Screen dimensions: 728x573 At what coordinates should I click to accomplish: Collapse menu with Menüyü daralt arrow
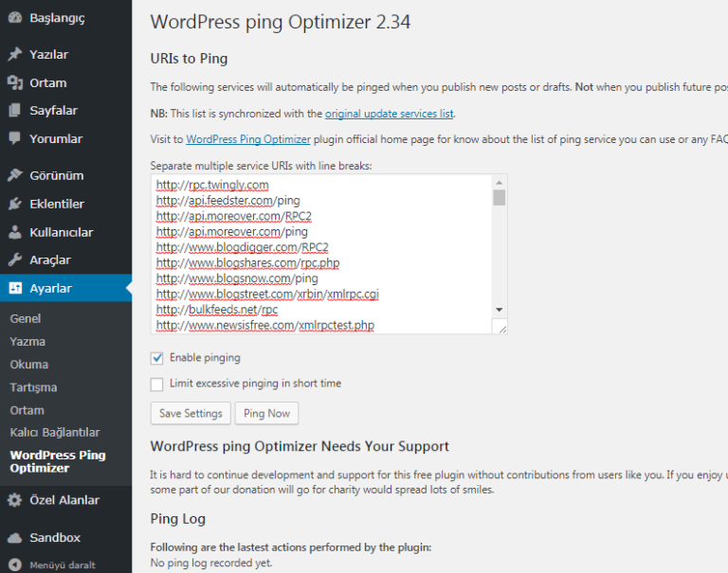(x=15, y=564)
